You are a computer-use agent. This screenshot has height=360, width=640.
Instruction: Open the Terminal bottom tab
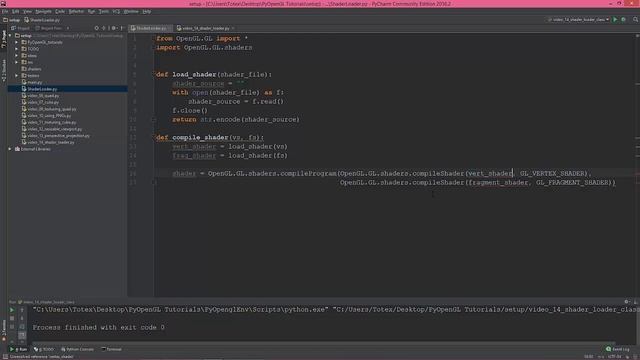(x=112, y=349)
